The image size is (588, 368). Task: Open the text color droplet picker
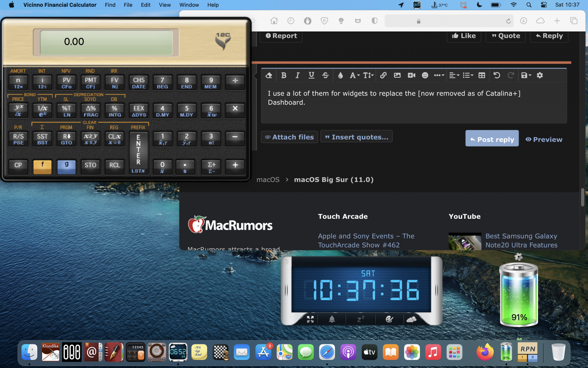pos(340,75)
